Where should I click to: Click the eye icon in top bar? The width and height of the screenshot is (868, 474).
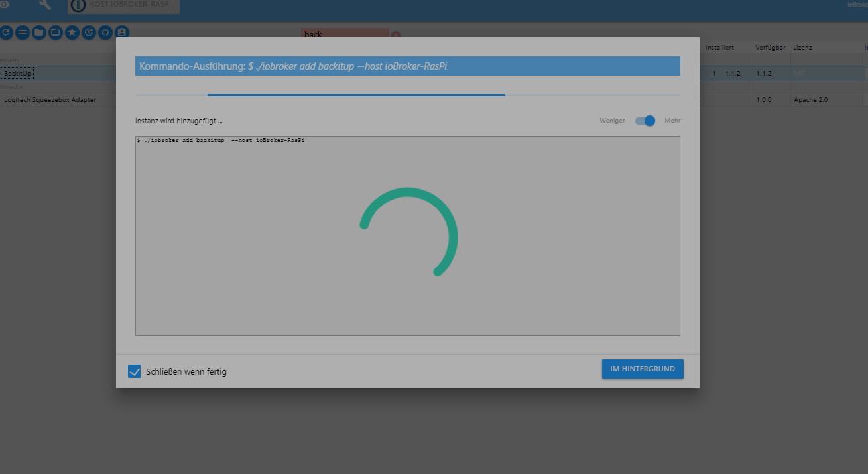click(4, 5)
